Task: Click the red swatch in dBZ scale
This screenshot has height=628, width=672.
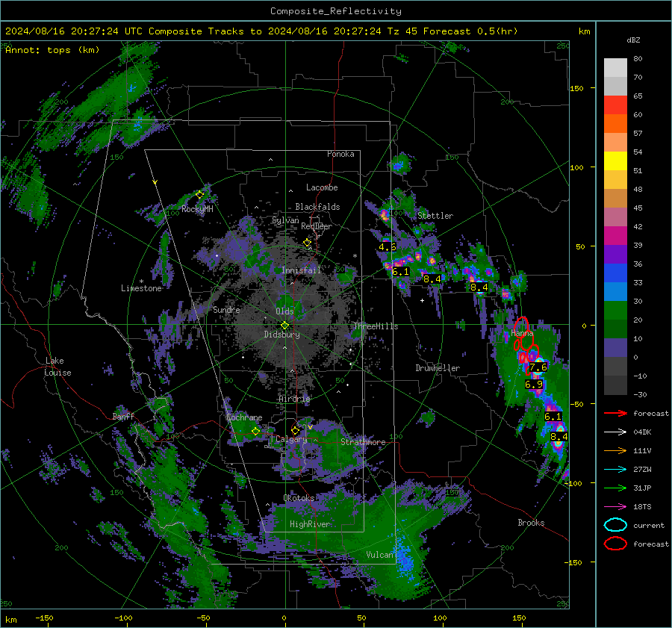Action: tap(615, 105)
